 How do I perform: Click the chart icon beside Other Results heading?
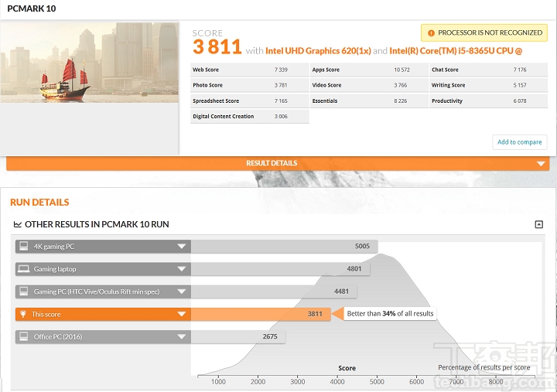18,224
